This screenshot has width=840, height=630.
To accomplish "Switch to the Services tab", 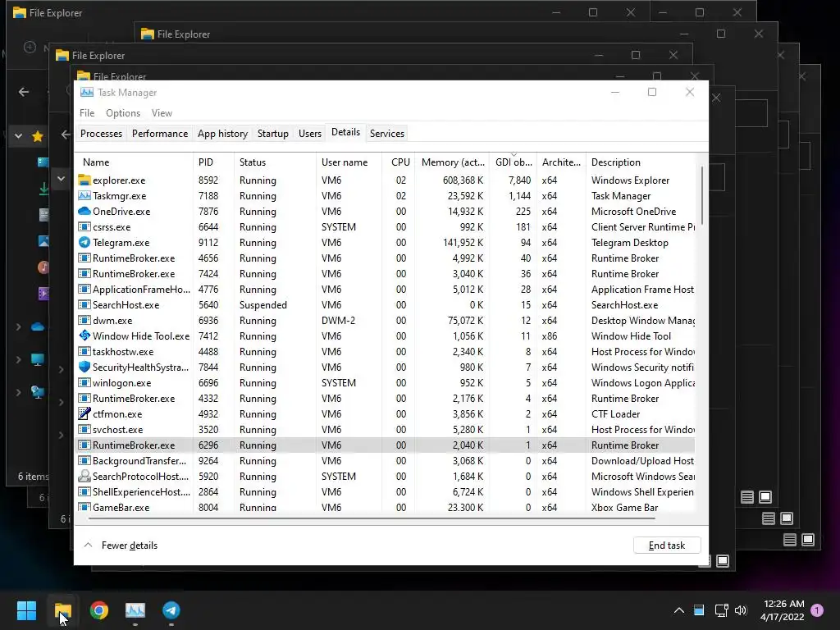I will tap(387, 134).
